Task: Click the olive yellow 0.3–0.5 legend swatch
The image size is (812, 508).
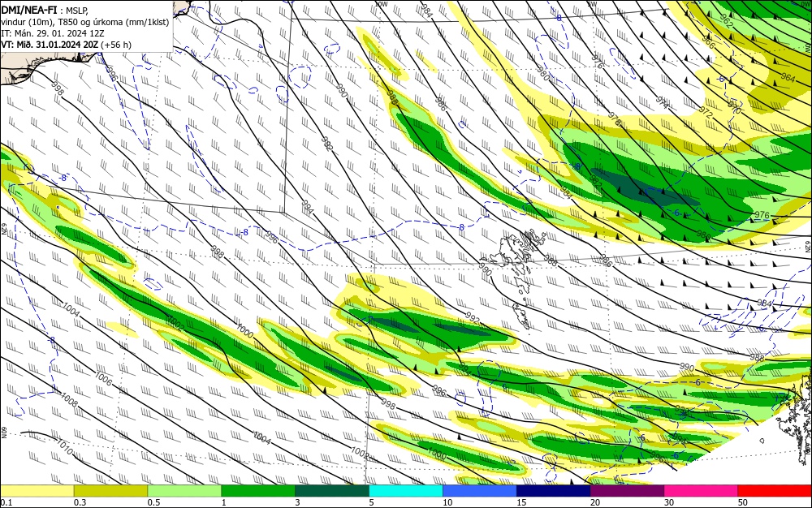Action: point(110,490)
